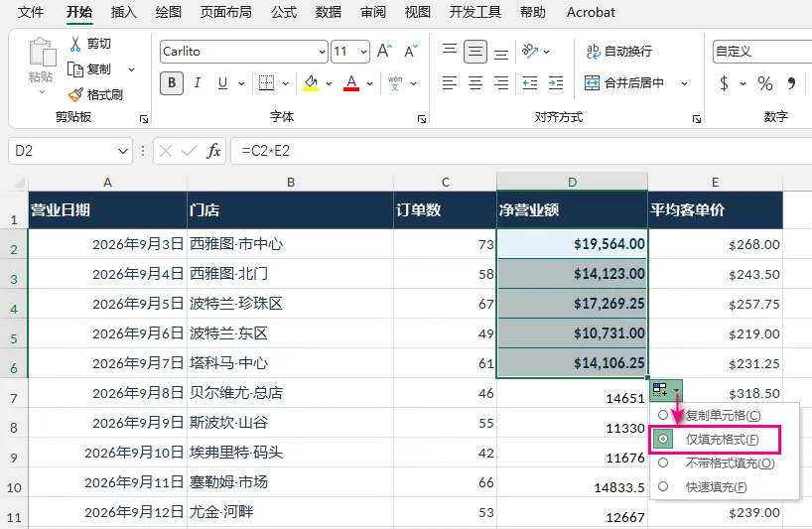The width and height of the screenshot is (812, 529).
Task: Open the underline style dropdown arrow
Action: (241, 83)
